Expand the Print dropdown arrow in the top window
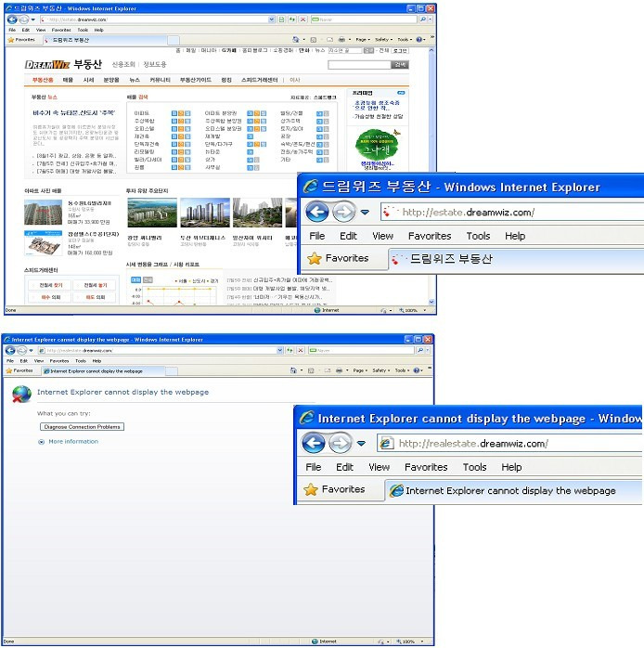This screenshot has height=648, width=644. tap(350, 40)
